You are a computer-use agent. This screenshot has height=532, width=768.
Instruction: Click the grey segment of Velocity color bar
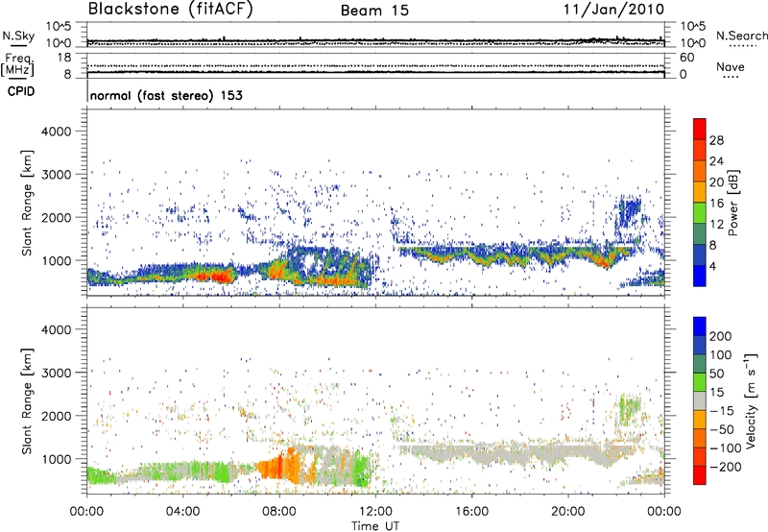click(x=700, y=400)
